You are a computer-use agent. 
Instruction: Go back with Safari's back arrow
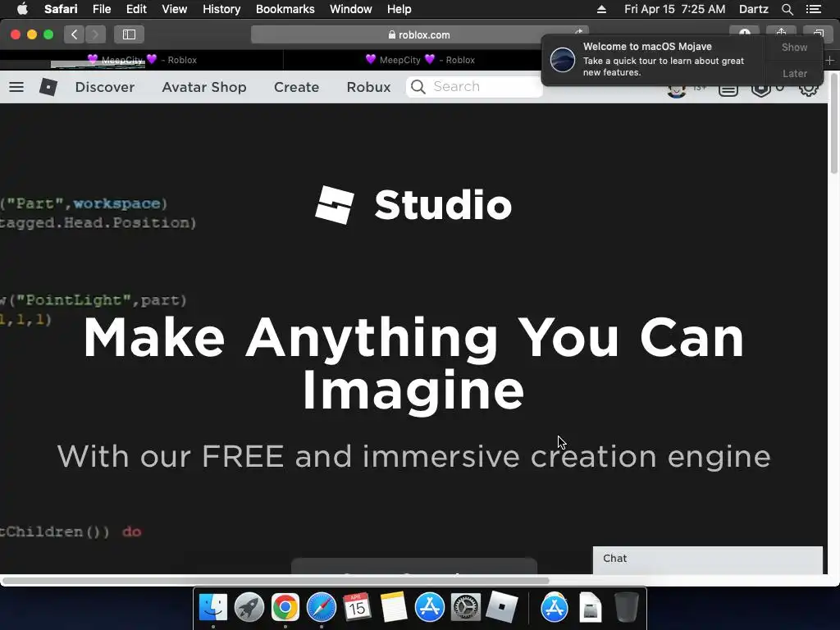[75, 34]
